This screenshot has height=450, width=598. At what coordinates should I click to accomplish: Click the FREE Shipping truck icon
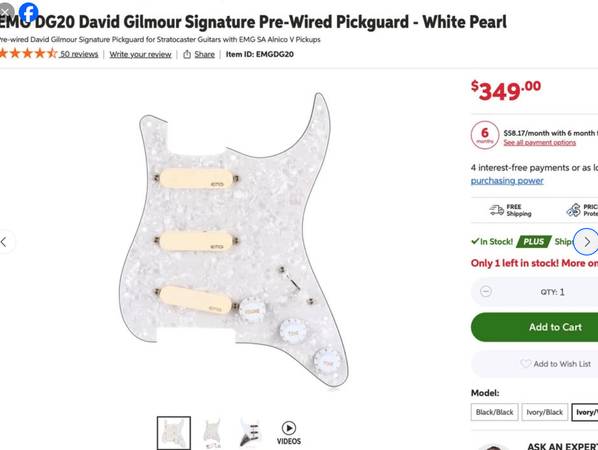pos(497,210)
